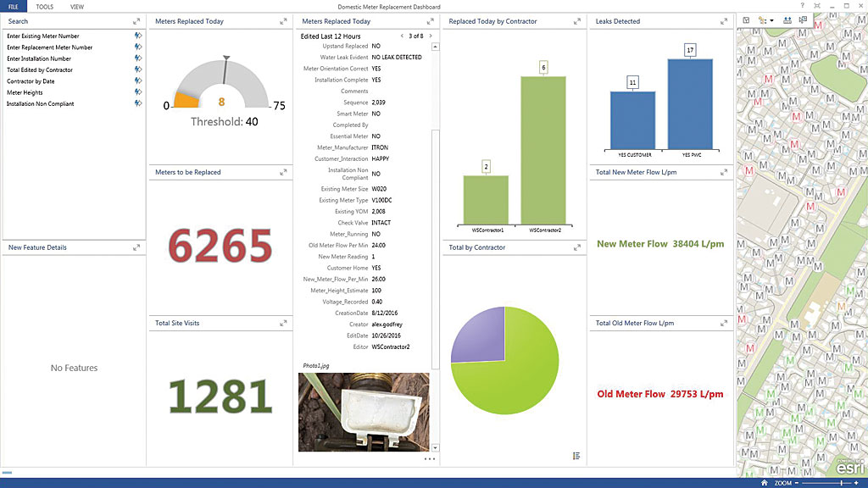Expand the Meters Replaced Today gauge panel

283,21
